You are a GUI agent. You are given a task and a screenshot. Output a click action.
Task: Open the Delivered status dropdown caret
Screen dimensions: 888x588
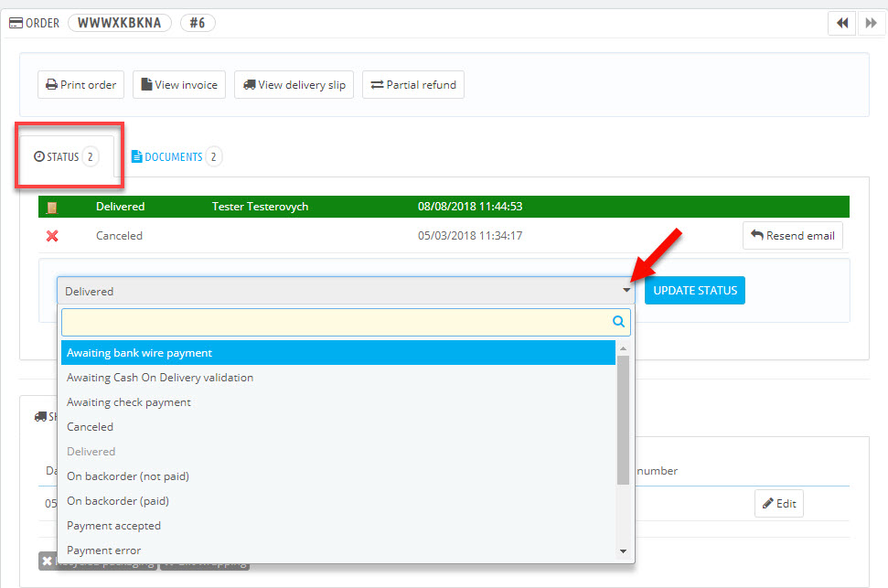pos(626,290)
